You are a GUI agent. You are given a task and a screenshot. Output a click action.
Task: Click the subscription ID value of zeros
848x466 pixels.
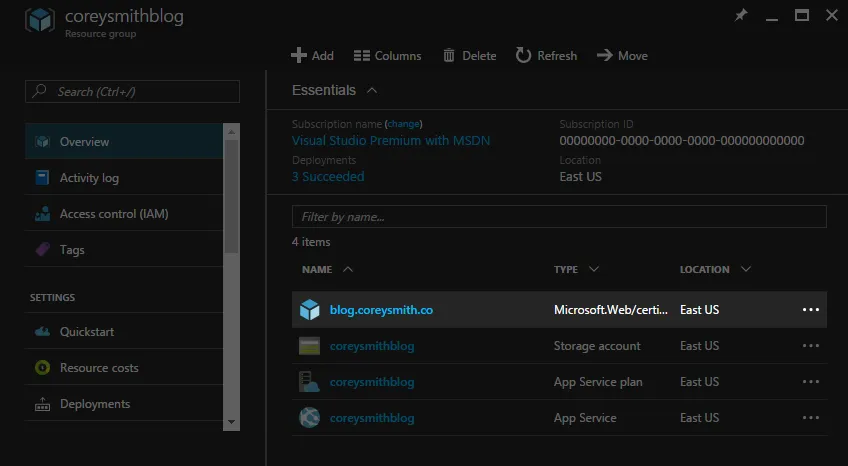681,141
